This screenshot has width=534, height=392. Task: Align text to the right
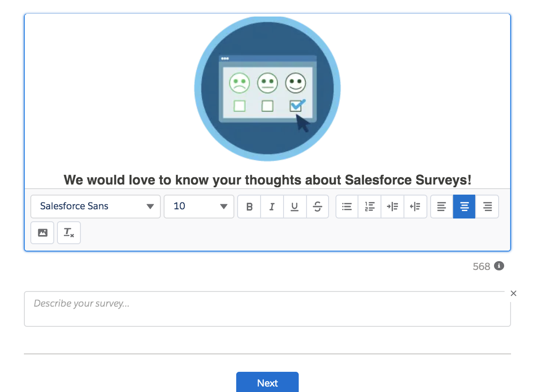click(x=487, y=207)
